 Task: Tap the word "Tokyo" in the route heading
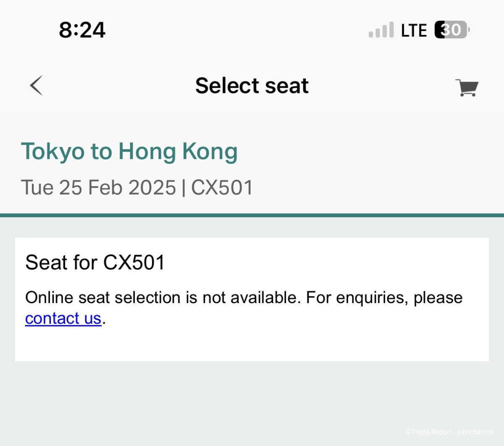pos(52,151)
